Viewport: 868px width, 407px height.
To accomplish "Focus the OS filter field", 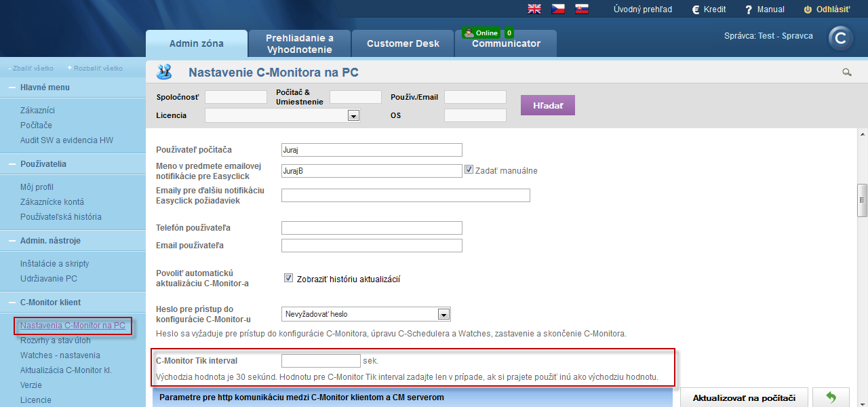I will [475, 115].
